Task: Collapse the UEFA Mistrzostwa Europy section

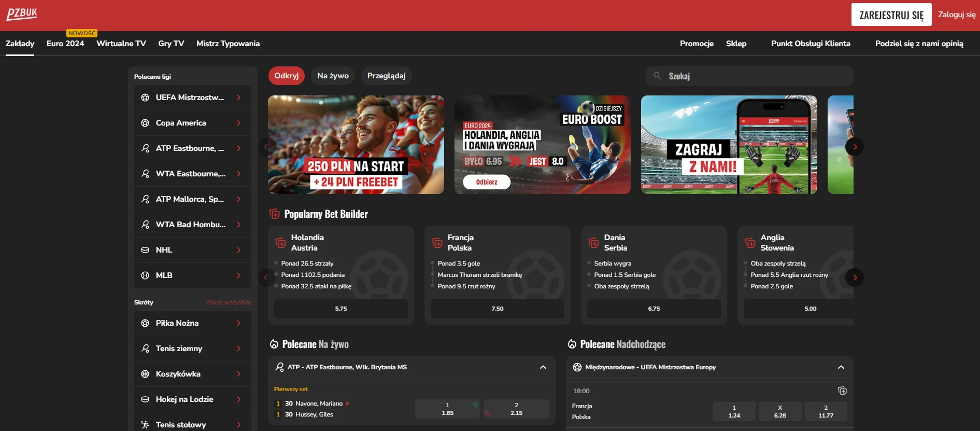Action: click(x=841, y=367)
